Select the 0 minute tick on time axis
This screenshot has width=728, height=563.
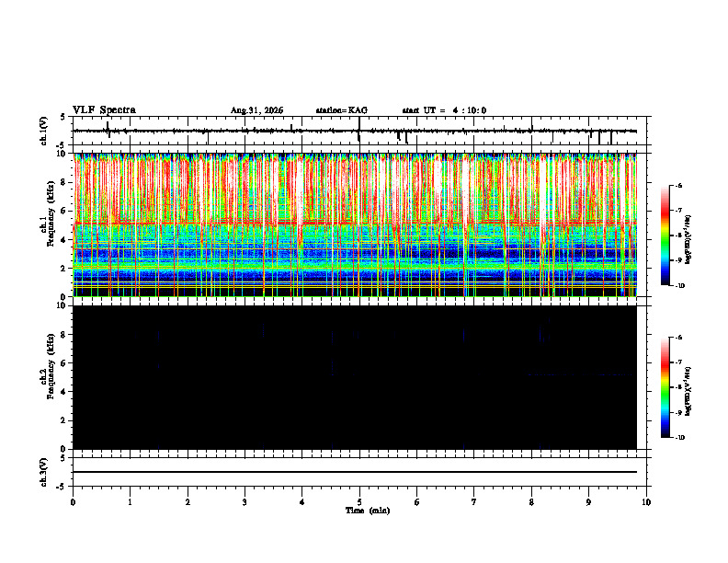[73, 502]
